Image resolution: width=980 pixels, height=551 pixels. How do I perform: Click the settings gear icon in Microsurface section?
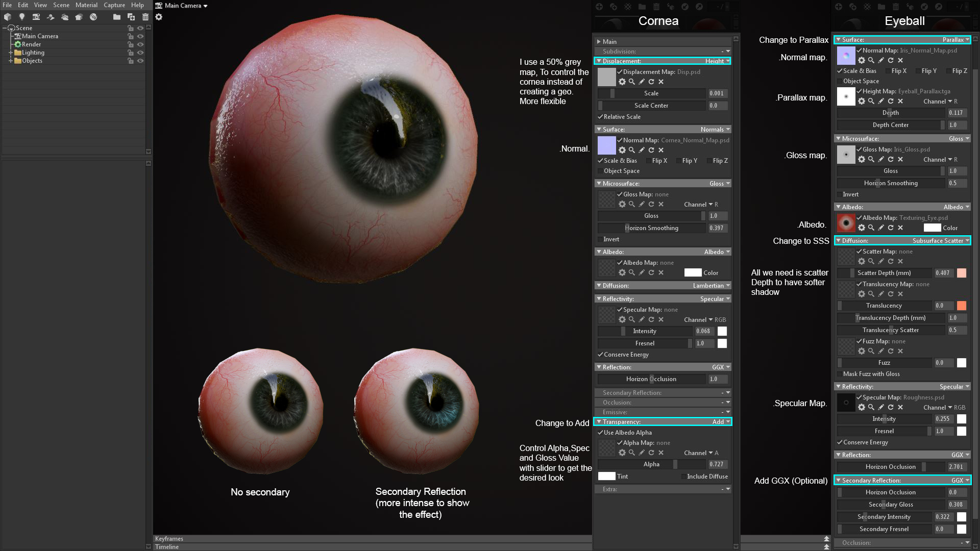621,204
